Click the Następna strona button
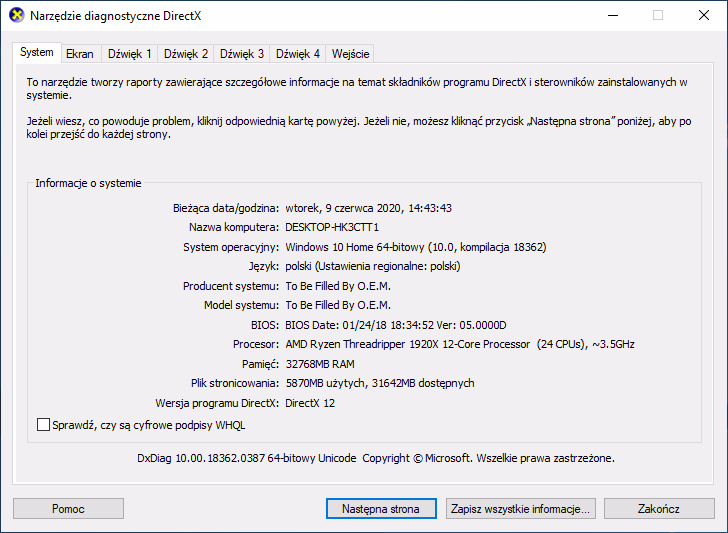The width and height of the screenshot is (728, 533). click(381, 509)
